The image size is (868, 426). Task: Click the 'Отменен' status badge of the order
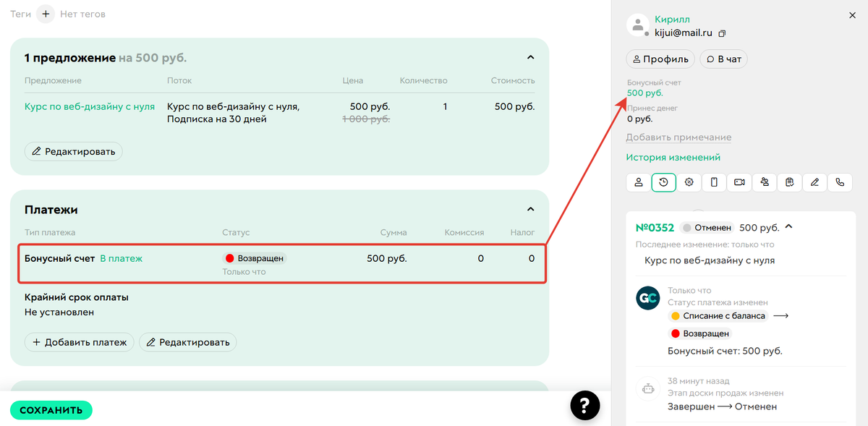[x=707, y=228]
